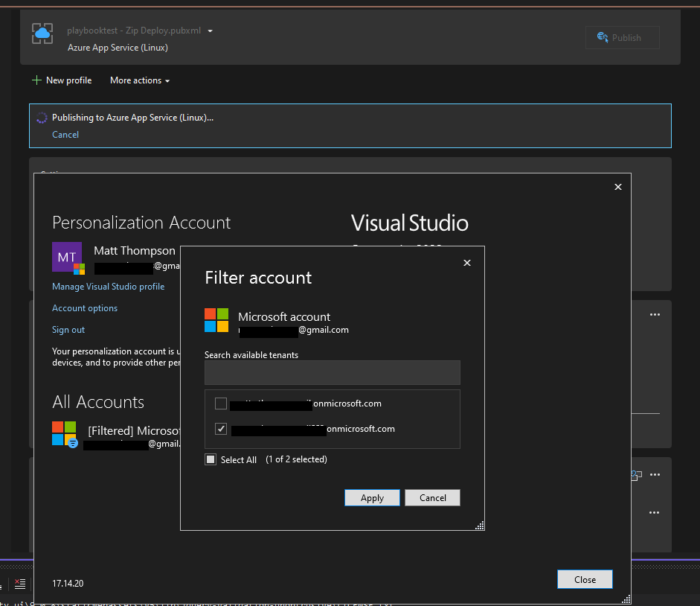Click the publishing progress spinner icon
Screen dimensions: 700x606
(42, 118)
